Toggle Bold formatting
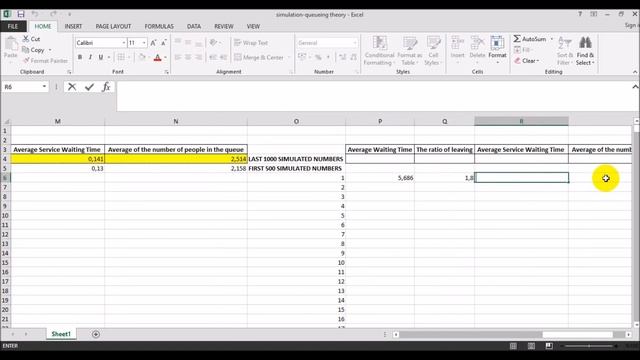 (x=80, y=57)
